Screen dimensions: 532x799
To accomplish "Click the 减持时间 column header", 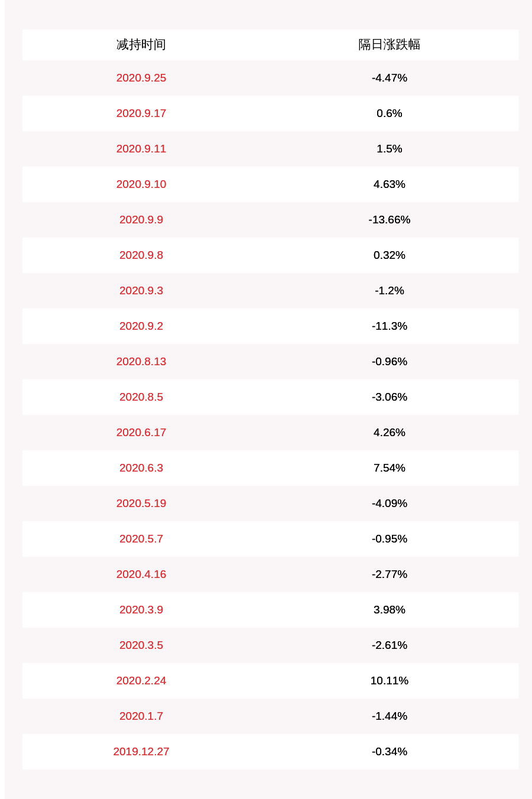I will click(x=141, y=45).
